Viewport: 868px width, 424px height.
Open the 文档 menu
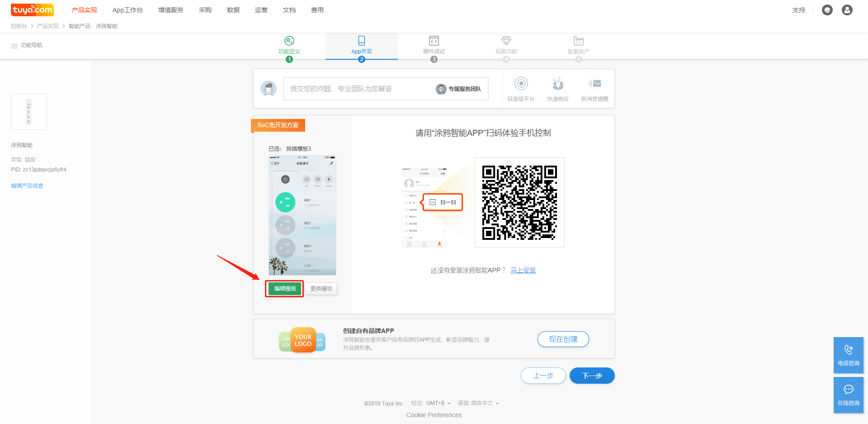pyautogui.click(x=289, y=10)
